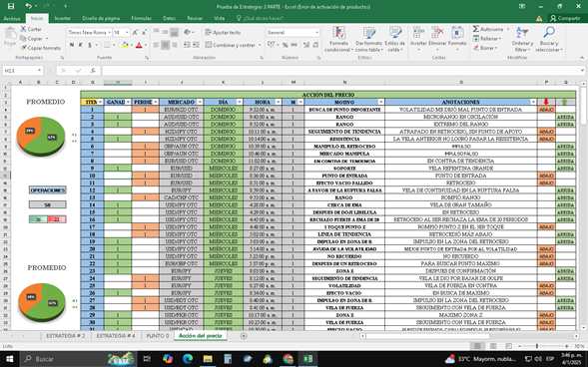Open the HORA column filter dropdown

278,102
